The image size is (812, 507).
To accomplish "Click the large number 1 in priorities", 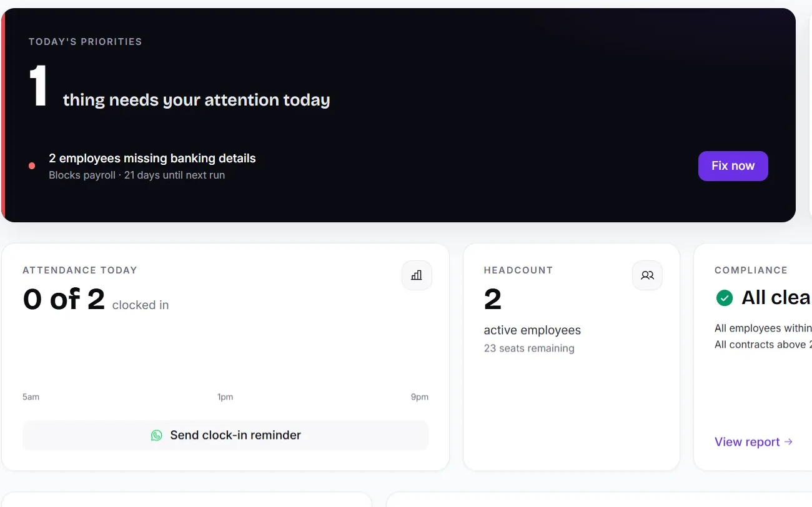I will click(x=39, y=87).
